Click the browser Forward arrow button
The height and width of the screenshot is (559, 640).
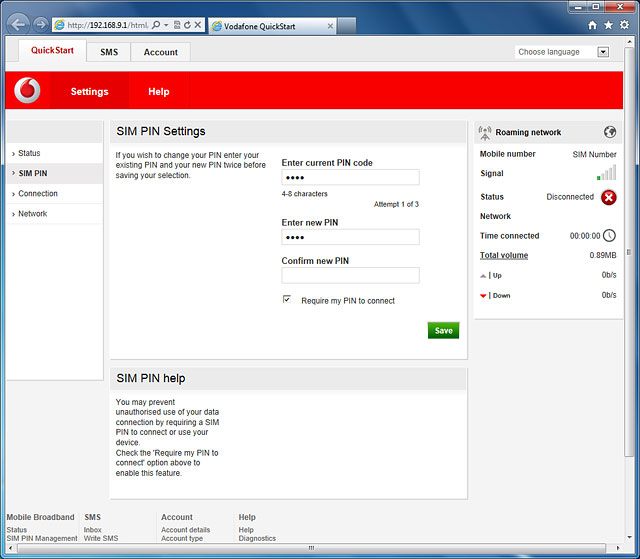click(40, 25)
